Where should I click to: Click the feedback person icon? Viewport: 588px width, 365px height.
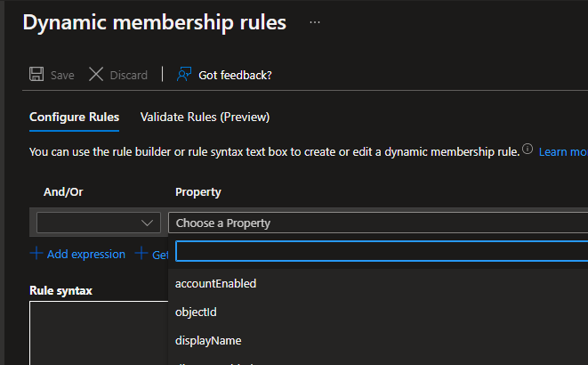point(184,75)
